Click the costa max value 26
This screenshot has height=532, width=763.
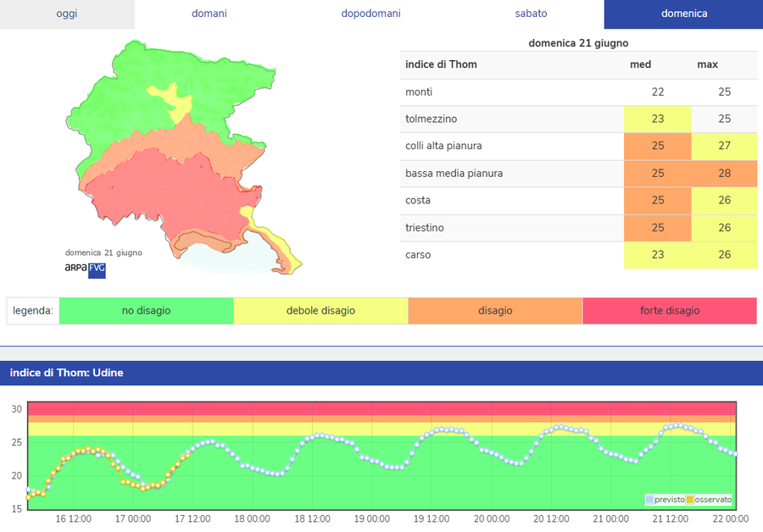(x=724, y=201)
